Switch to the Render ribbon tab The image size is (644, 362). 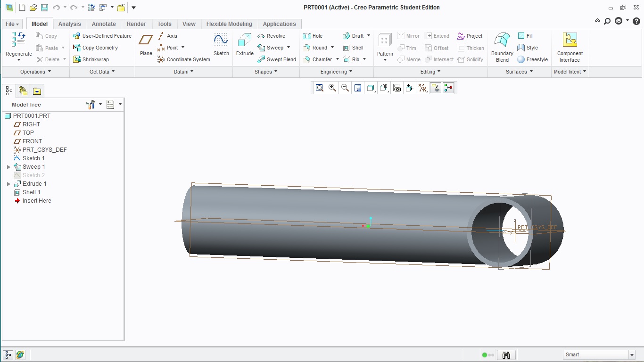136,24
